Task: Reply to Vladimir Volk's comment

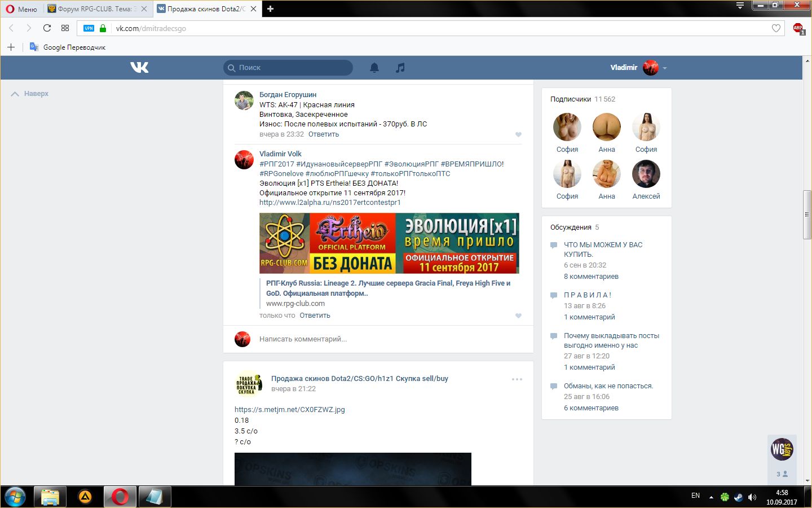Action: [315, 316]
